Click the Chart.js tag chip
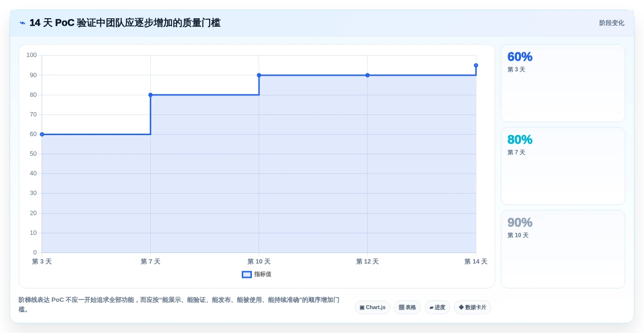Image resolution: width=644 pixels, height=333 pixels. pos(373,308)
